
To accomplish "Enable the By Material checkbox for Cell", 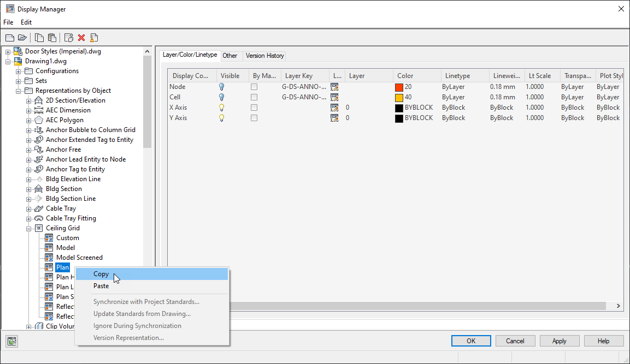I will coord(254,97).
